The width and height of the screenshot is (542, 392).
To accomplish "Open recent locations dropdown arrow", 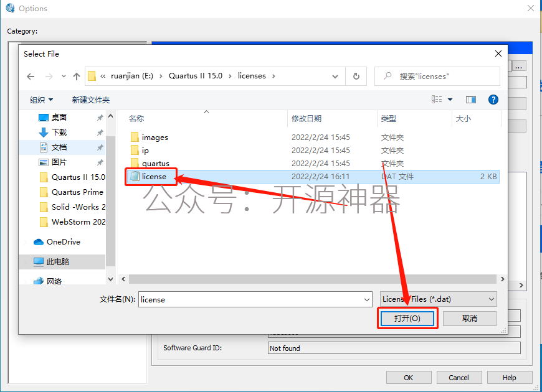I will [64, 77].
